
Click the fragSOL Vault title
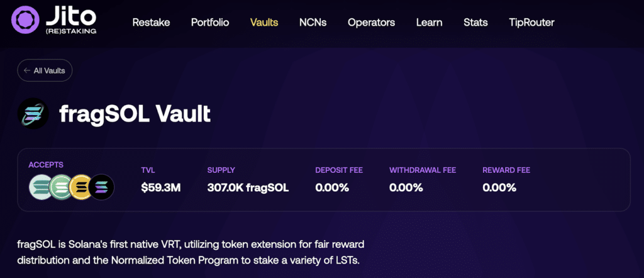point(135,114)
